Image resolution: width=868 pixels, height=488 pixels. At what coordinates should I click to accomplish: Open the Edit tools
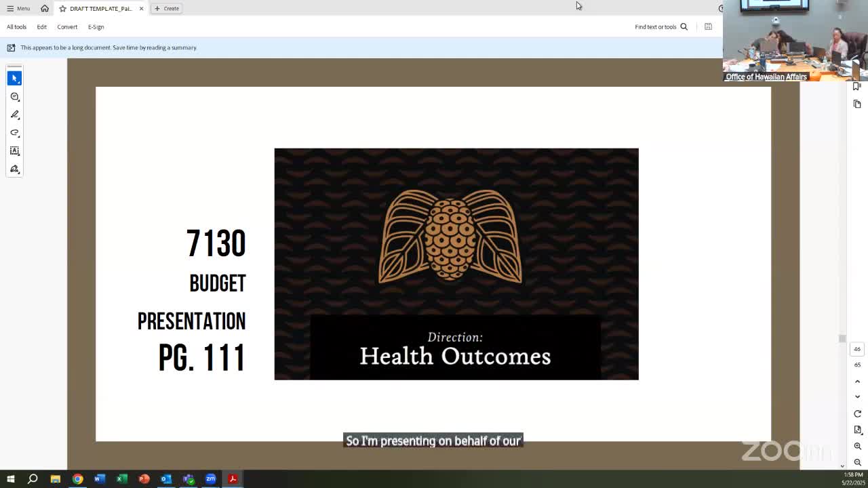(41, 26)
